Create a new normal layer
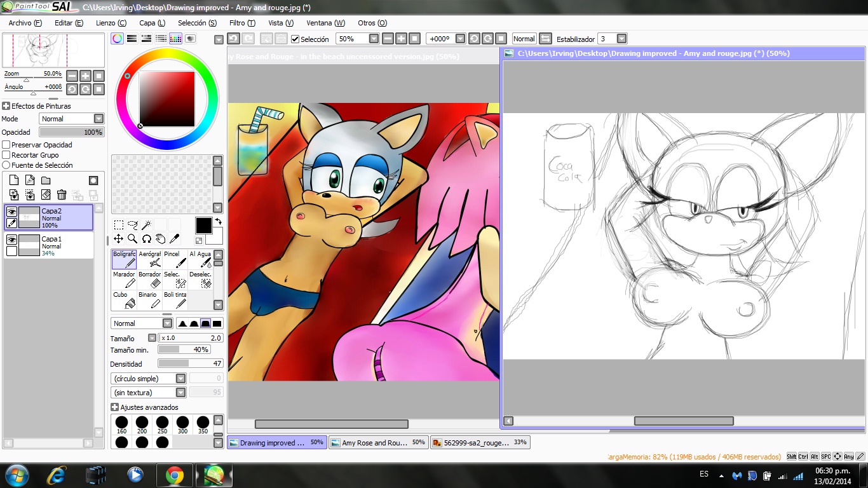 click(14, 180)
